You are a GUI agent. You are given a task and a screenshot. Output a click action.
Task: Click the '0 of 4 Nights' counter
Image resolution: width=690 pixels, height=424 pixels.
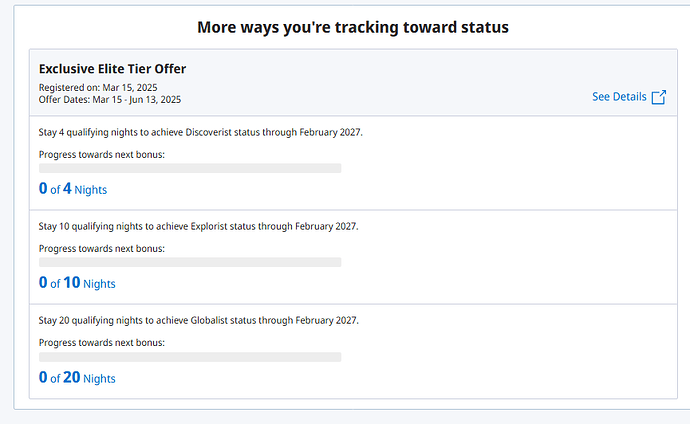[x=73, y=189]
